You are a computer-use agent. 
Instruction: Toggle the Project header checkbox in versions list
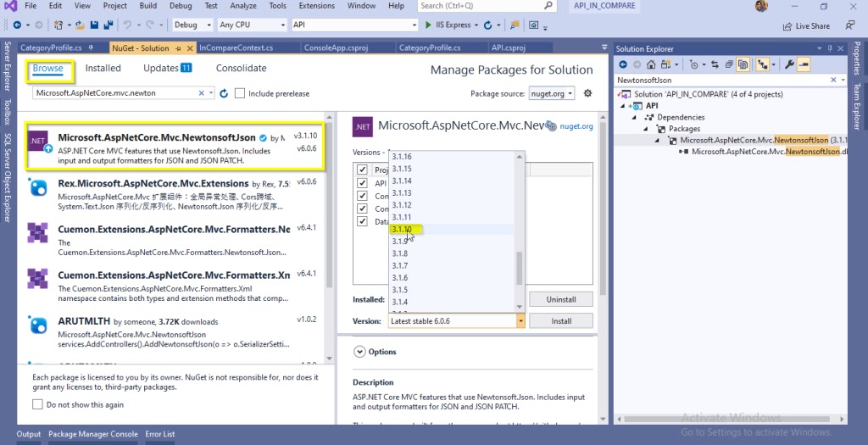point(362,170)
